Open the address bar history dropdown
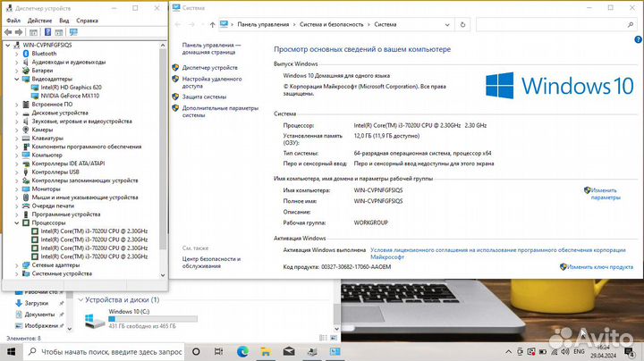Screen dimensions: 644x361 pyautogui.click(x=447, y=25)
